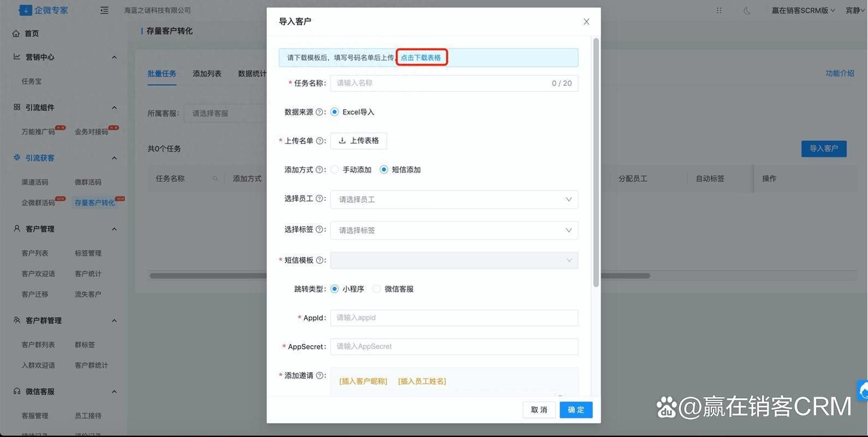Focus the AppSecret input field
868x437 pixels.
(454, 347)
